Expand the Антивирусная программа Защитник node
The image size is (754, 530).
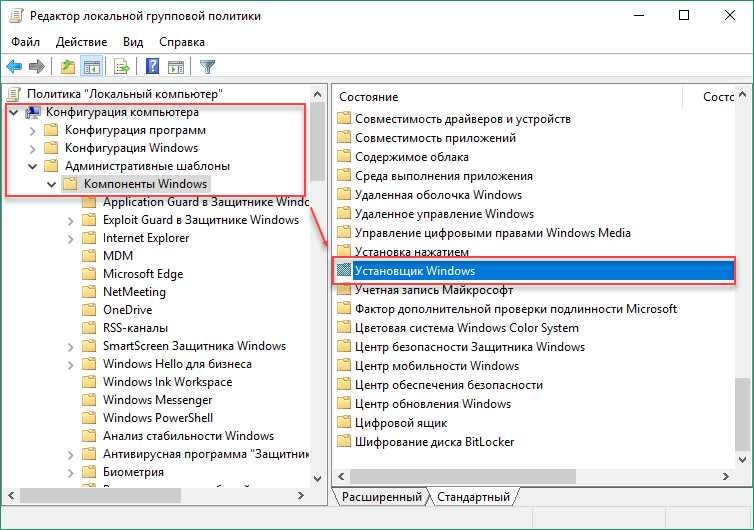pos(71,454)
